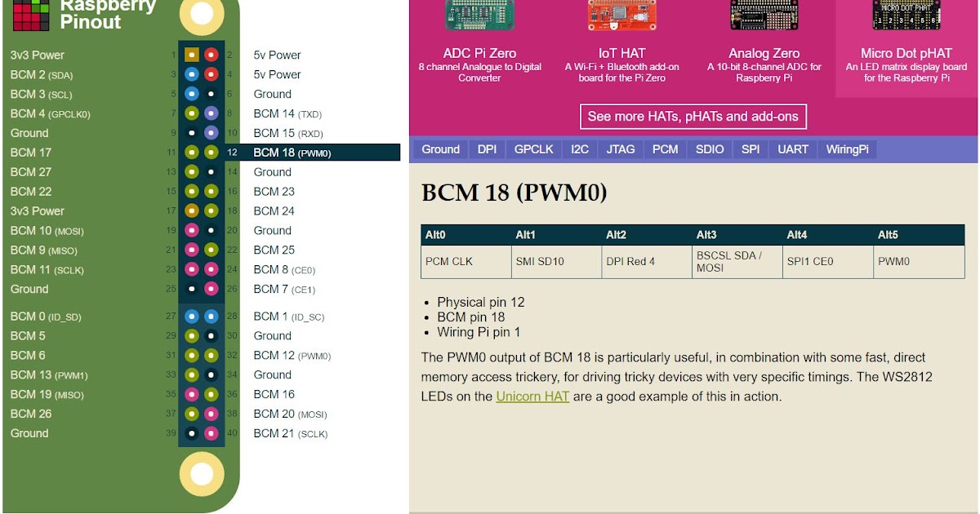Select pin 40 BCM 21 SCLK dot
Image resolution: width=980 pixels, height=514 pixels.
coord(212,433)
